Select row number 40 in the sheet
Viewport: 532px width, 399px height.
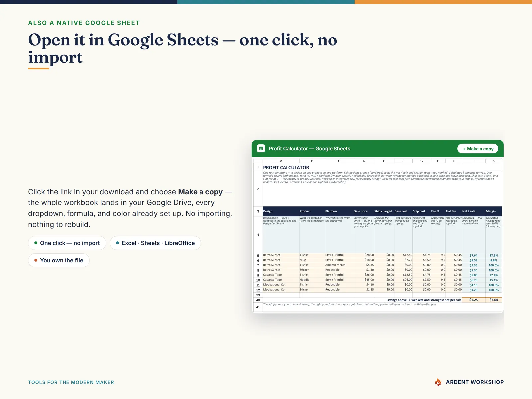258,300
